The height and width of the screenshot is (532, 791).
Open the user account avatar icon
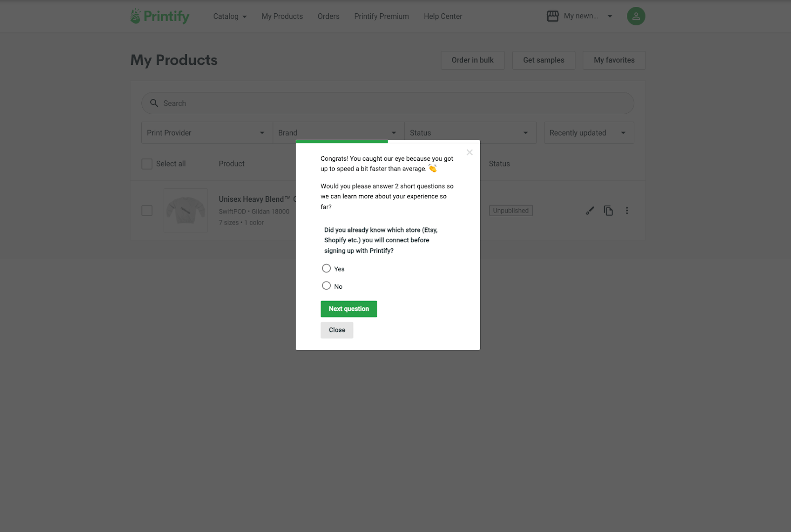(x=636, y=16)
